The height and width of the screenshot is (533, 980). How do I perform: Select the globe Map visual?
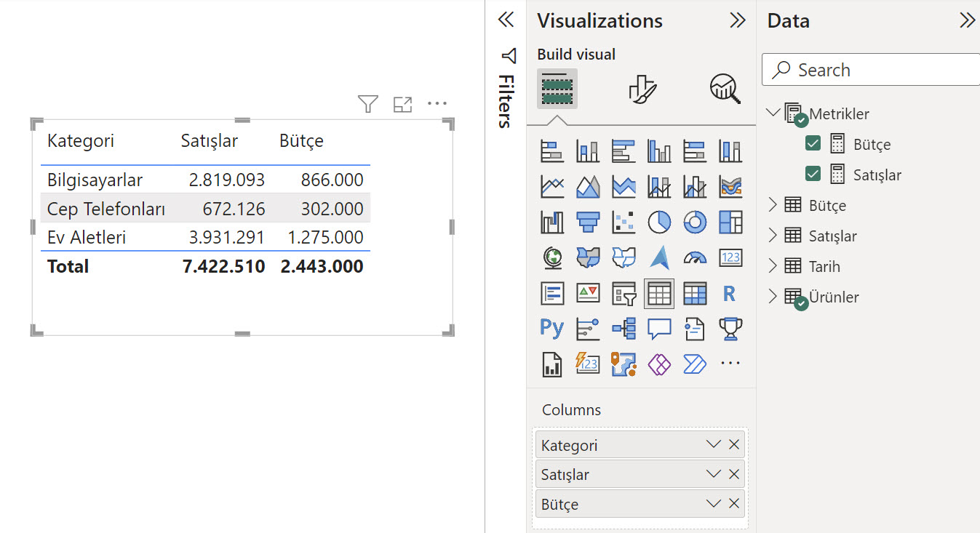(x=552, y=257)
